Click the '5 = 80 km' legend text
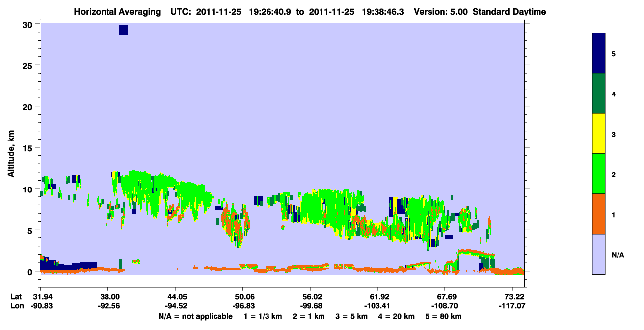Viewport: 644px width, 330px height. tap(444, 316)
